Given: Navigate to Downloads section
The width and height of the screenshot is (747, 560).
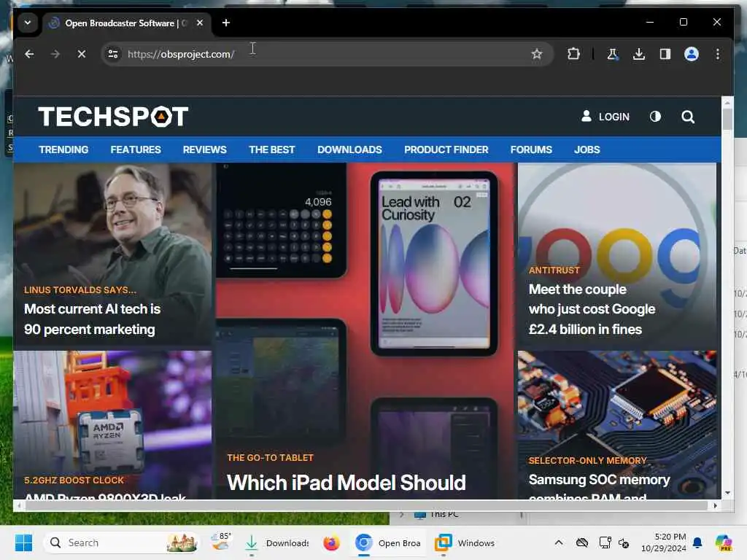Looking at the screenshot, I should pos(349,149).
